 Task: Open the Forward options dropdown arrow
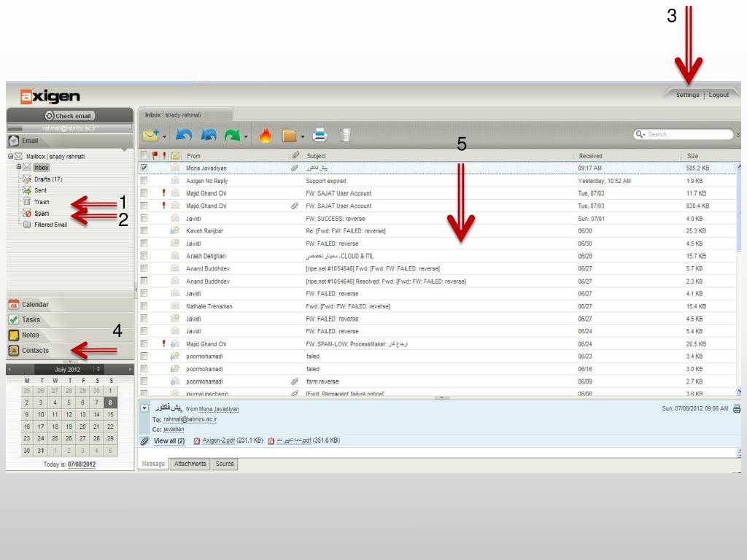[x=246, y=137]
